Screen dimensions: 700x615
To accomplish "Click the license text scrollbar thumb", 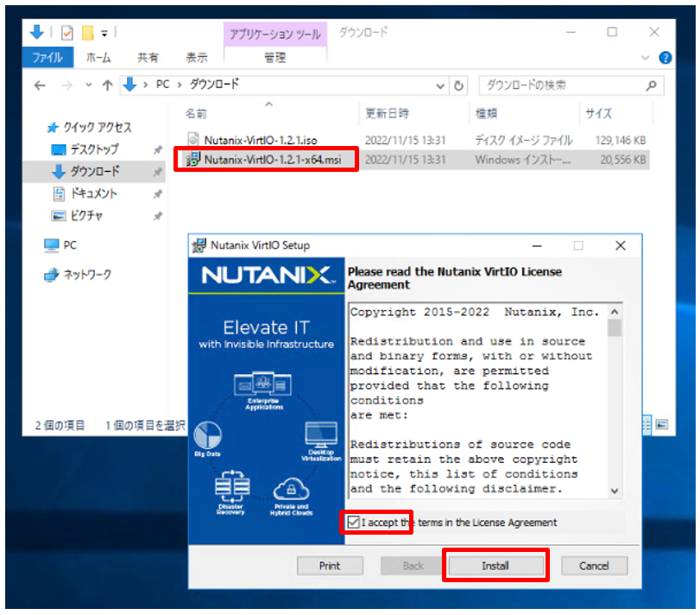I will coord(615,328).
